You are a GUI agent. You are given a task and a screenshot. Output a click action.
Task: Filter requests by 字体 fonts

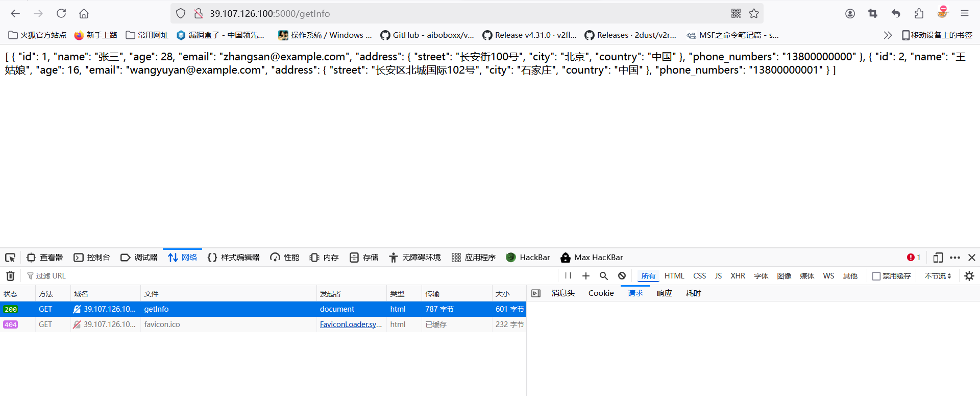point(762,276)
